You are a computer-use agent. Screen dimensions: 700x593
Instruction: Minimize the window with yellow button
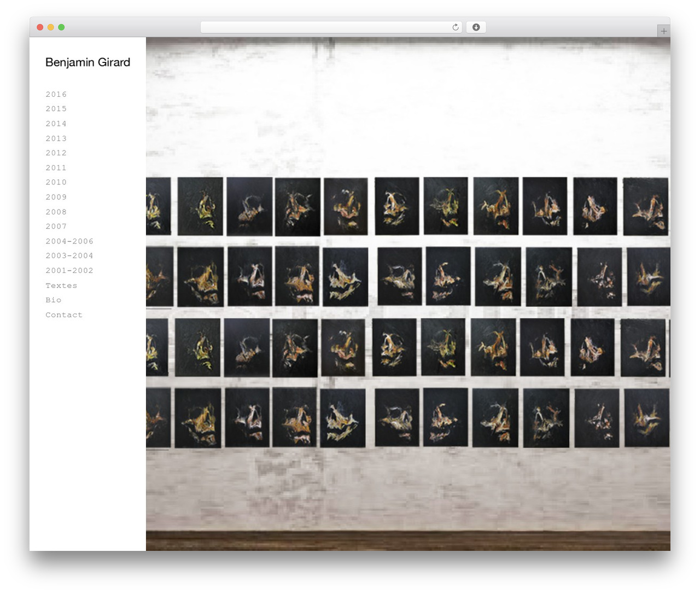coord(50,27)
